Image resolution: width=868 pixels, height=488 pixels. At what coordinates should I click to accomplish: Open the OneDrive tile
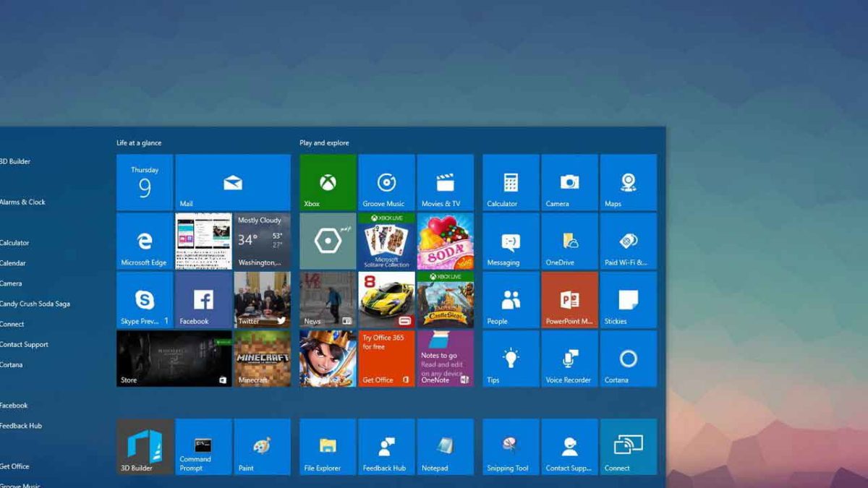pos(570,241)
